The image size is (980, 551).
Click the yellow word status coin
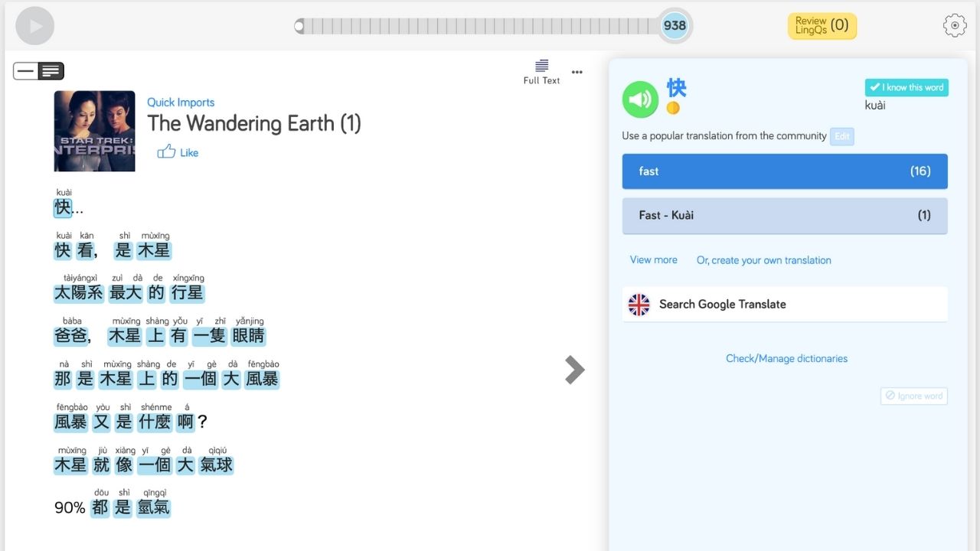[673, 108]
